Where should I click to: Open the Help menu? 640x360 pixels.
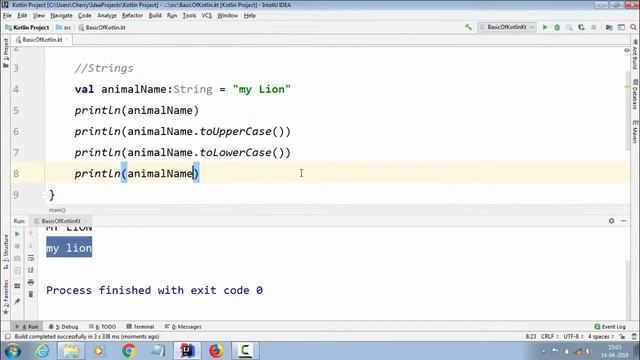click(x=249, y=16)
